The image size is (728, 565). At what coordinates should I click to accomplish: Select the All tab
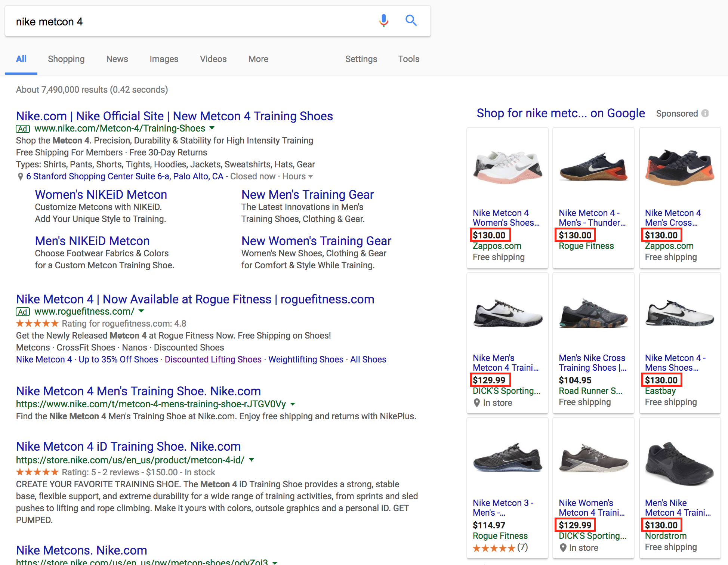tap(21, 59)
